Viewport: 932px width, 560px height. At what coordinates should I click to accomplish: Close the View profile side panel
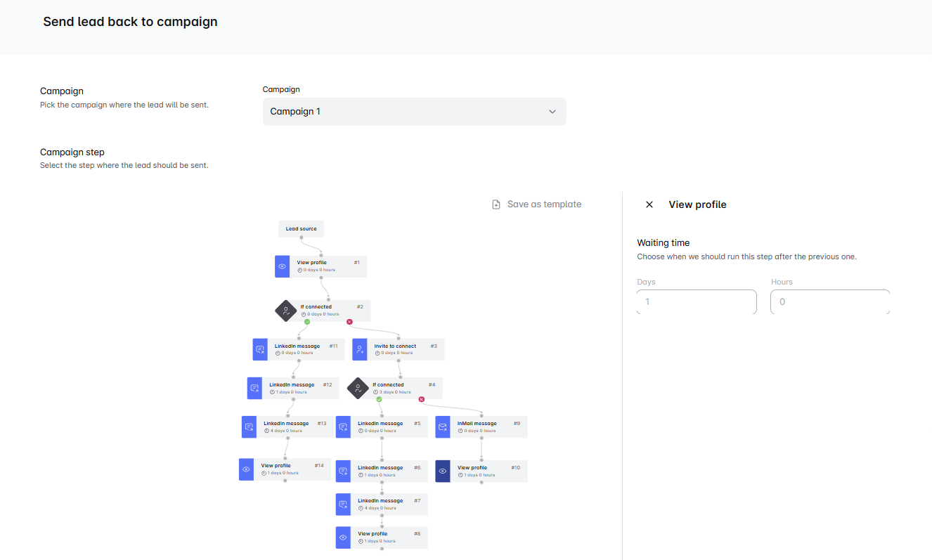pos(649,204)
